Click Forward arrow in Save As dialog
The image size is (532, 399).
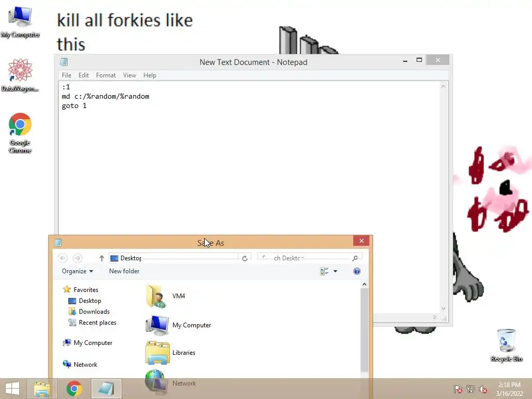point(78,258)
